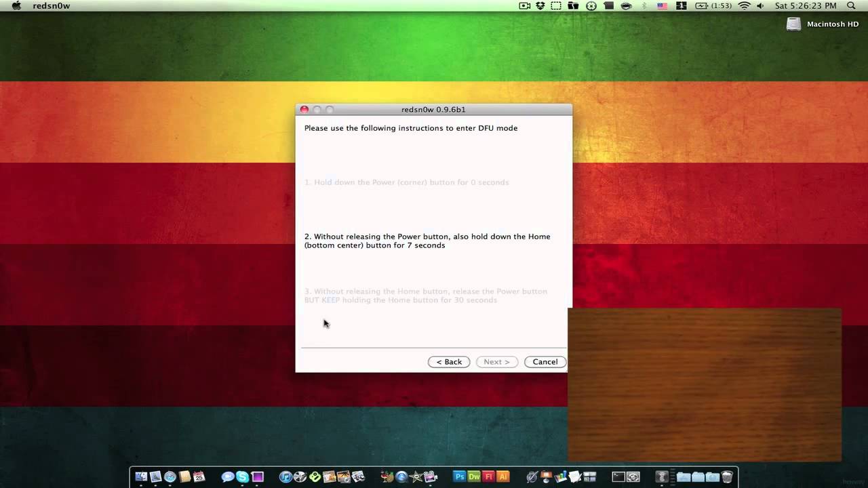Click the greyed-out Next button
The height and width of the screenshot is (488, 868).
497,362
